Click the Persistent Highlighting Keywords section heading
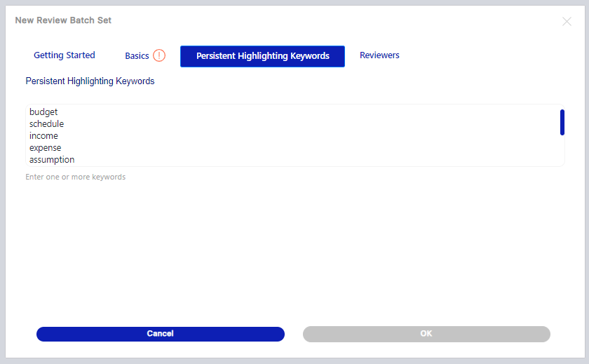This screenshot has height=364, width=589. pyautogui.click(x=90, y=81)
